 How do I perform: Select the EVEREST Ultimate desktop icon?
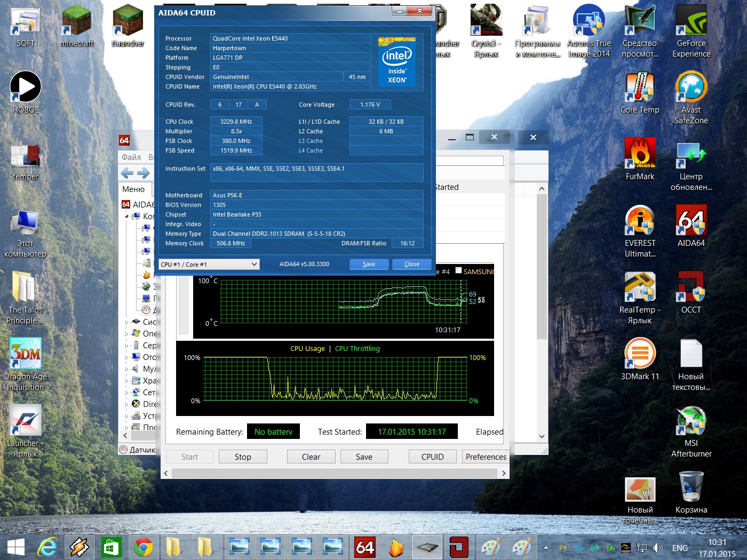pos(640,231)
